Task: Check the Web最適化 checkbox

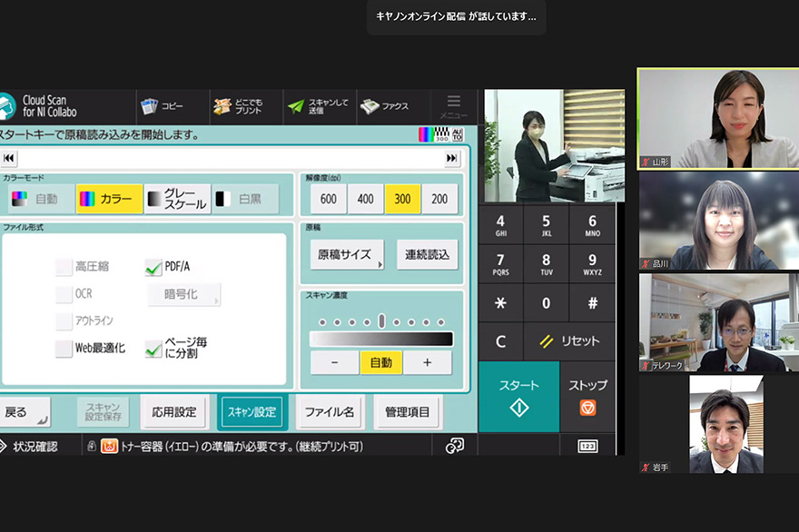Action: pos(64,349)
